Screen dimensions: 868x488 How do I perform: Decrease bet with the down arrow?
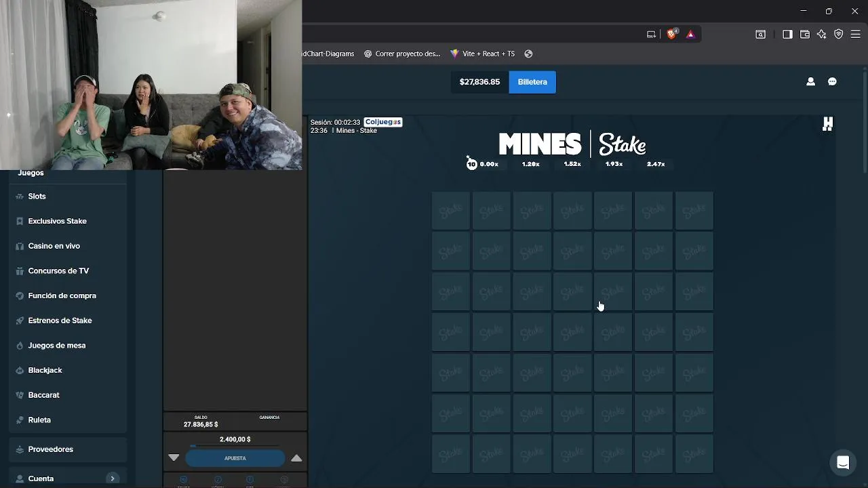pyautogui.click(x=174, y=458)
